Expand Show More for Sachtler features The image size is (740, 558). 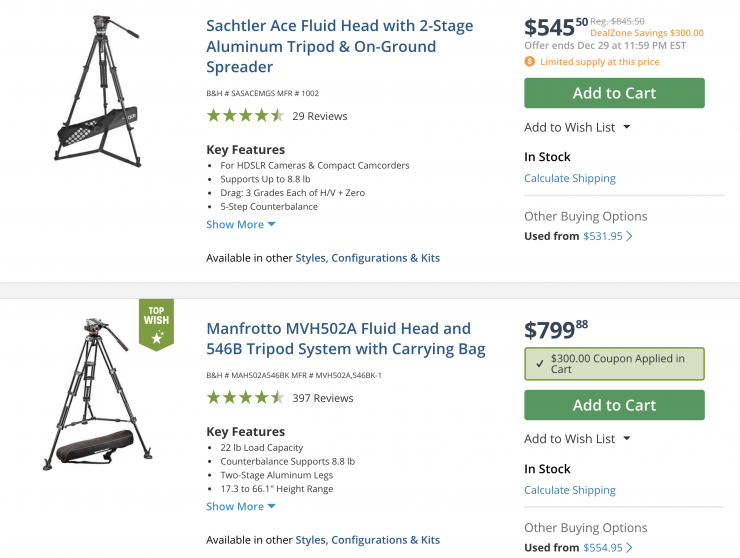point(240,225)
